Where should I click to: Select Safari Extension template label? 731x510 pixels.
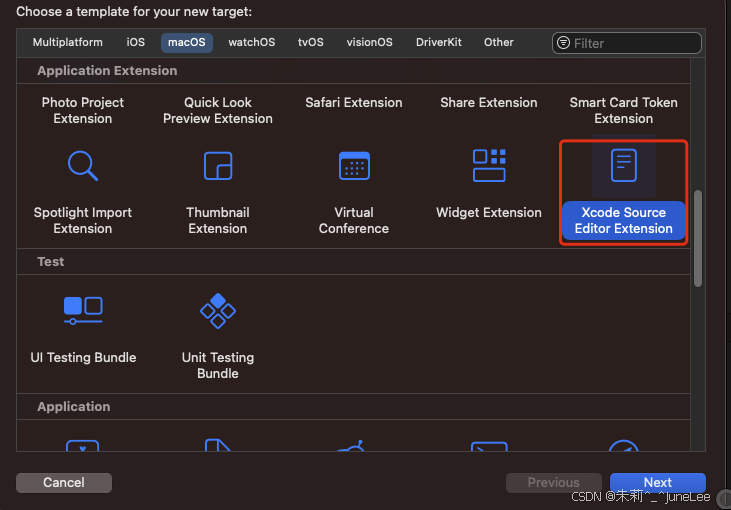[354, 103]
